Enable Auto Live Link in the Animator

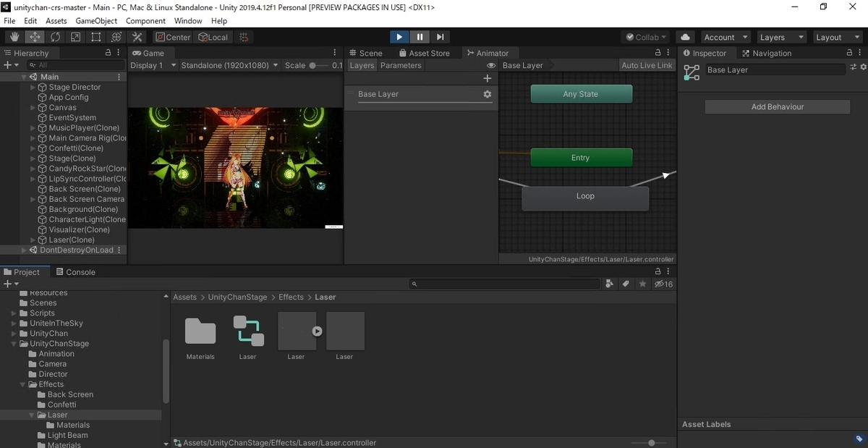coord(647,65)
